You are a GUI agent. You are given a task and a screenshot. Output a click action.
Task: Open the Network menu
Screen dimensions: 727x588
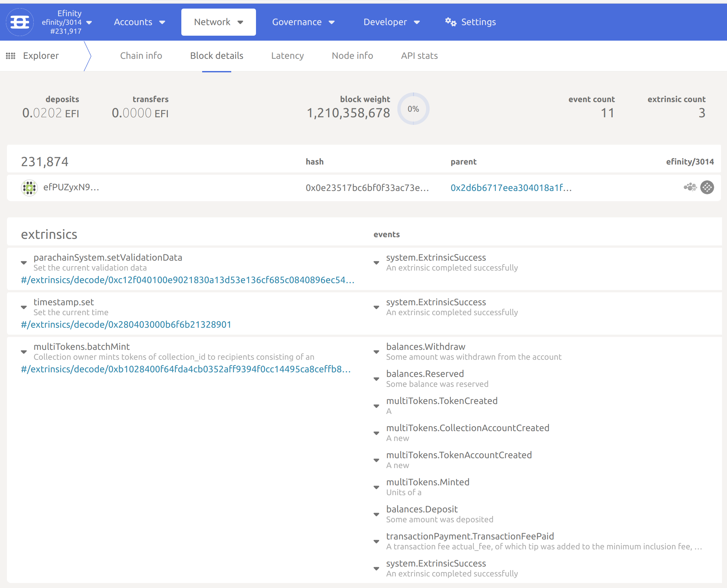[x=218, y=22]
